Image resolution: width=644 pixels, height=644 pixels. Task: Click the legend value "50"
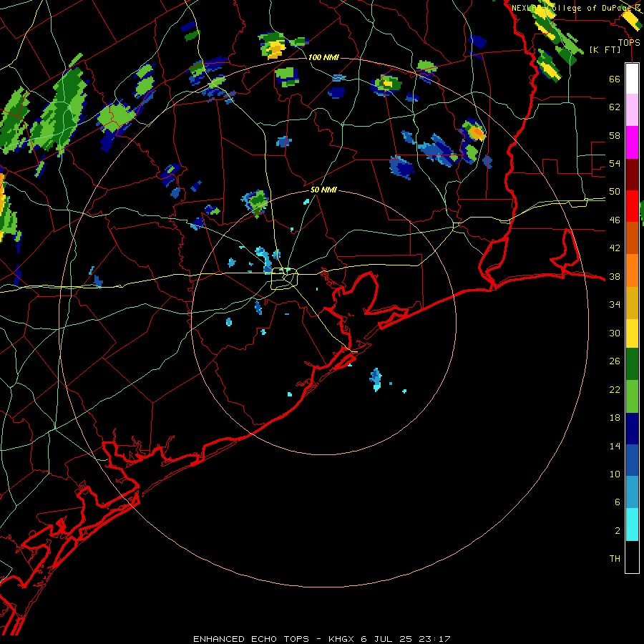coord(615,192)
